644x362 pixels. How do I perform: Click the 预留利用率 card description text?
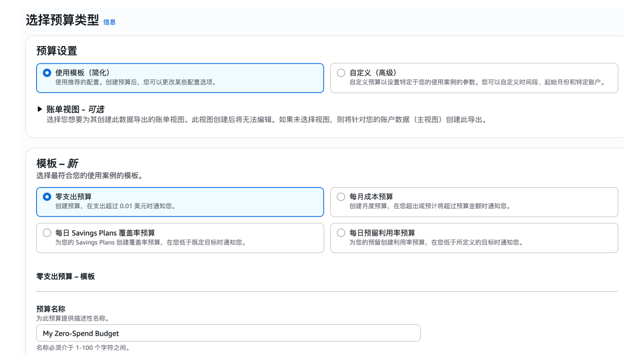pyautogui.click(x=437, y=242)
